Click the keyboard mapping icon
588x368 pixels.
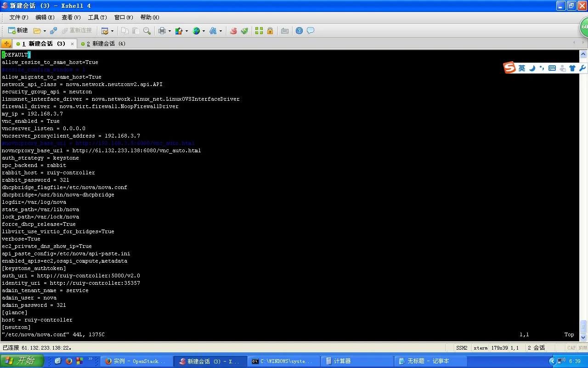point(285,31)
